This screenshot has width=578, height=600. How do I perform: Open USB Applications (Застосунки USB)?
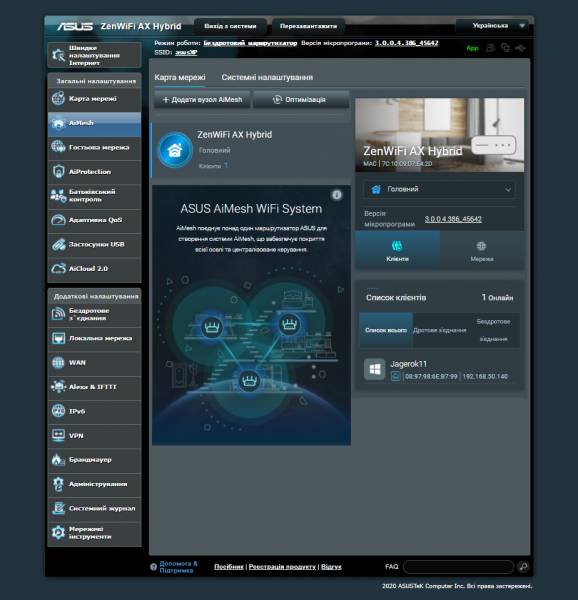pos(94,245)
